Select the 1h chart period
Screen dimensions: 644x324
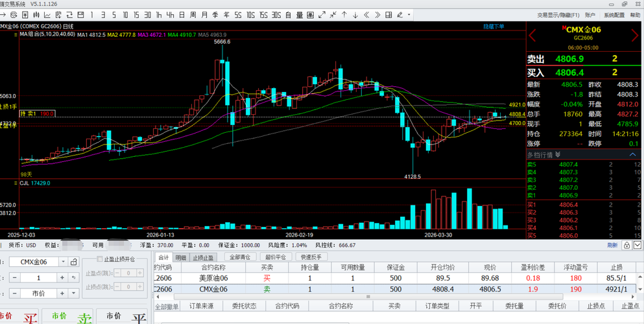[x=159, y=15]
